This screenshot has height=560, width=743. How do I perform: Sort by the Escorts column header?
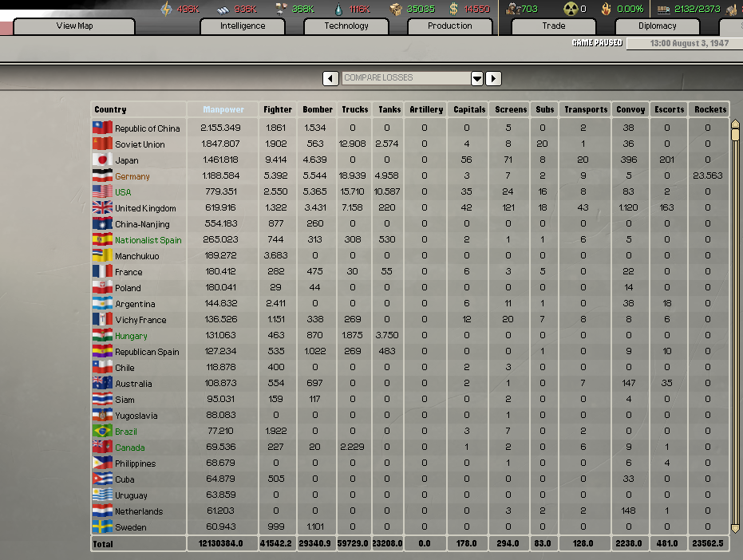click(x=669, y=109)
